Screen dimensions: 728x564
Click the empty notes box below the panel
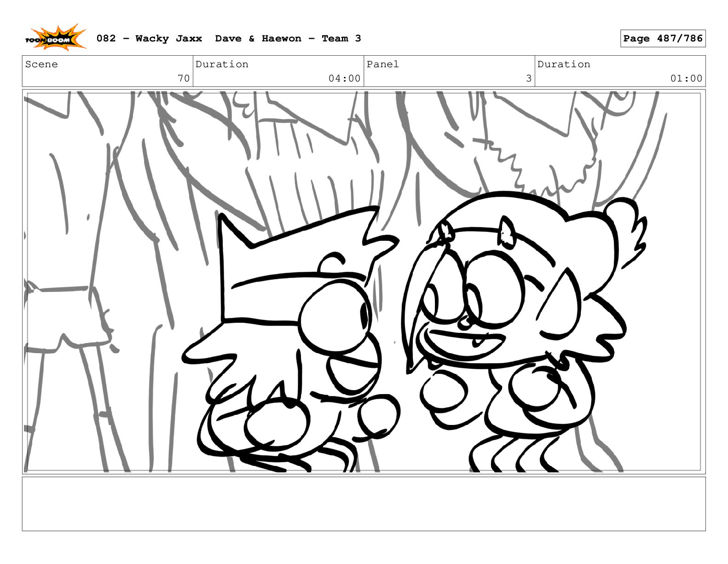[x=364, y=504]
